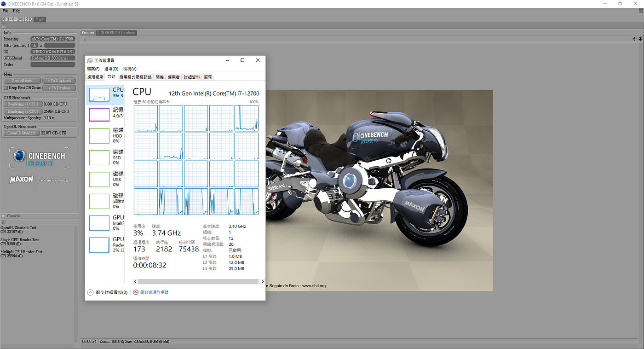Close the Task Manager window
Viewport: 644px width, 349px height.
(x=258, y=60)
